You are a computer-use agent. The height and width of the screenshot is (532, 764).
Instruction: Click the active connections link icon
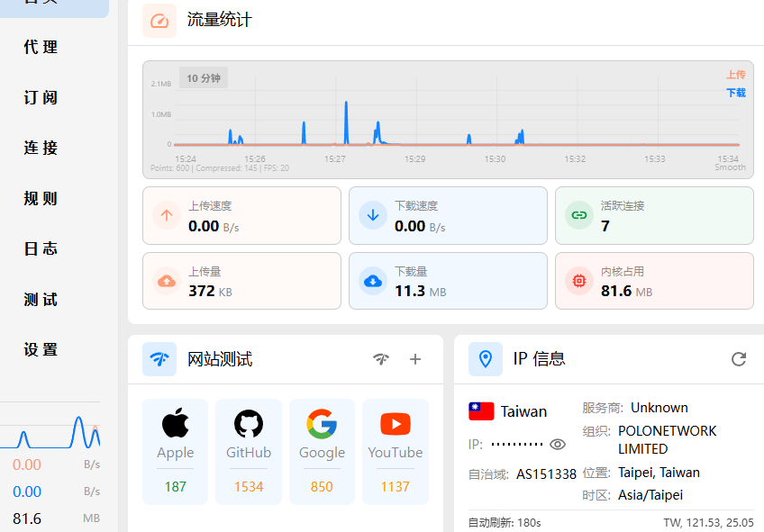click(578, 215)
